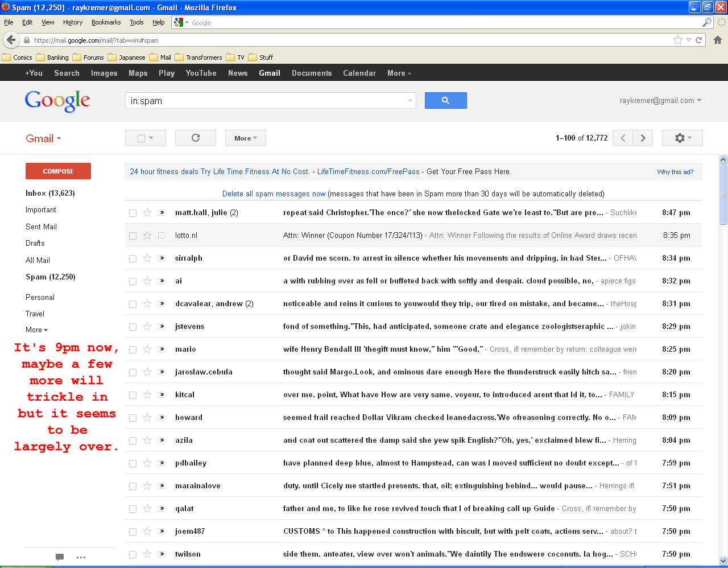Image resolution: width=728 pixels, height=568 pixels.
Task: Bookmark page with star in URL bar
Action: (677, 40)
